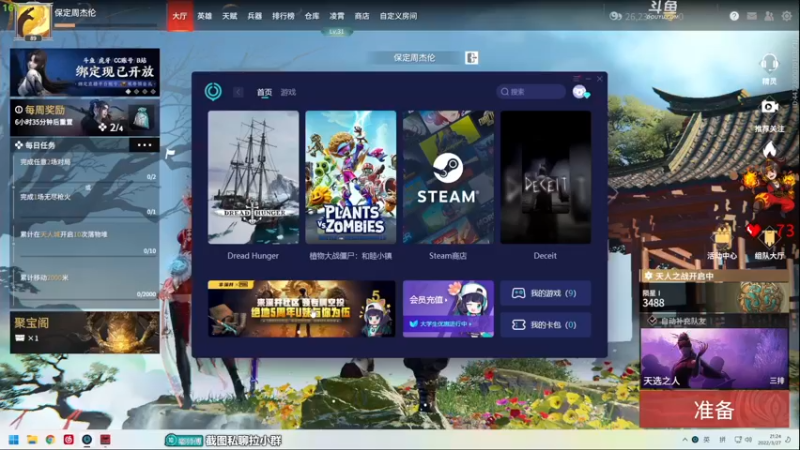Click the dark red app in taskbar
The height and width of the screenshot is (450, 800).
click(106, 440)
